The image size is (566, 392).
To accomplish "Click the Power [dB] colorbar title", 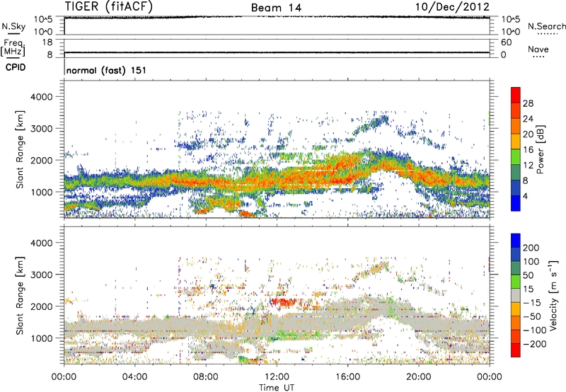I will (x=540, y=149).
